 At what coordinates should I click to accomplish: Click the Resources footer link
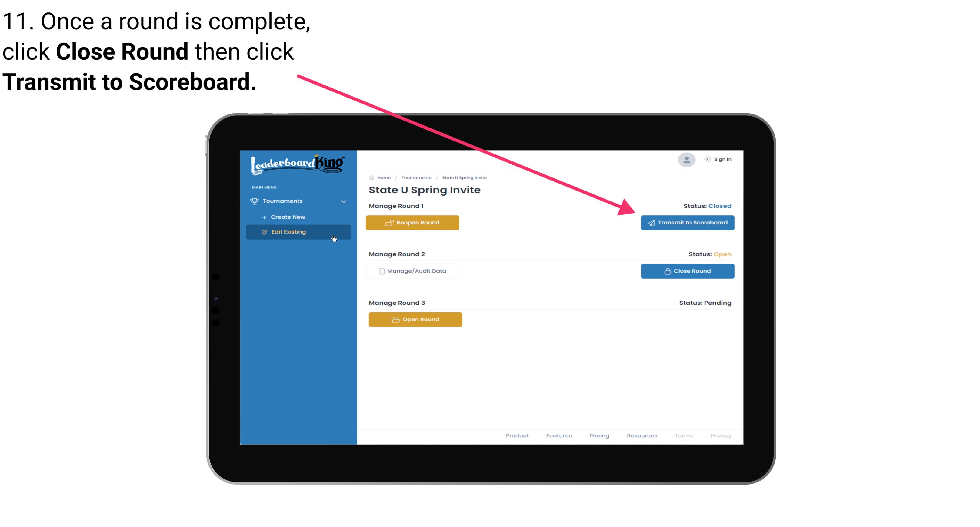tap(642, 436)
